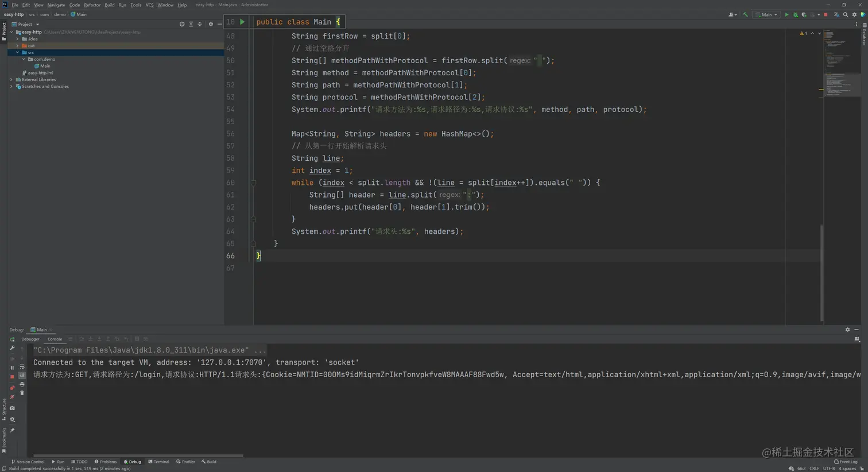This screenshot has width=868, height=472.
Task: Open Problems tool window
Action: coord(106,462)
